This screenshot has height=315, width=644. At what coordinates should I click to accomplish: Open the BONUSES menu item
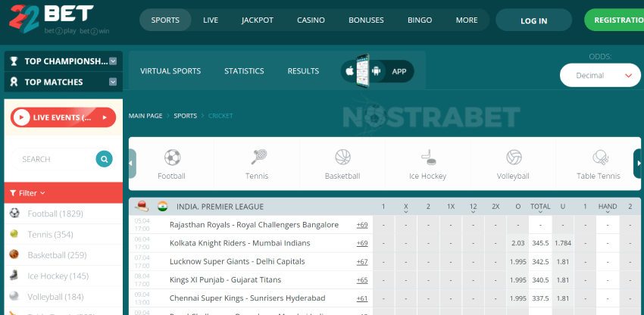pos(366,20)
